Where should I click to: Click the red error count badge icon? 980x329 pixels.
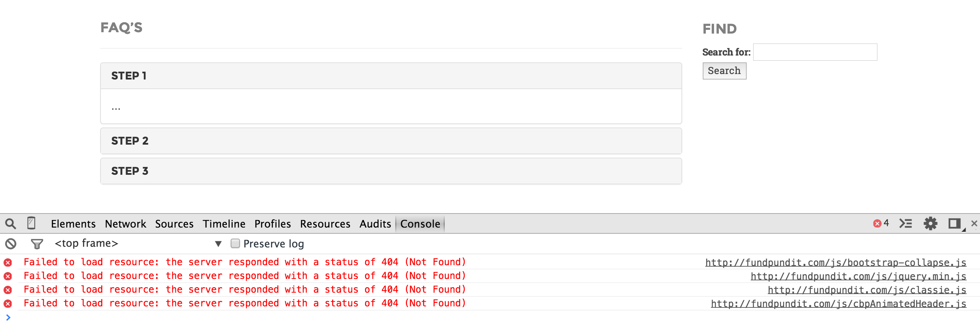pos(877,223)
